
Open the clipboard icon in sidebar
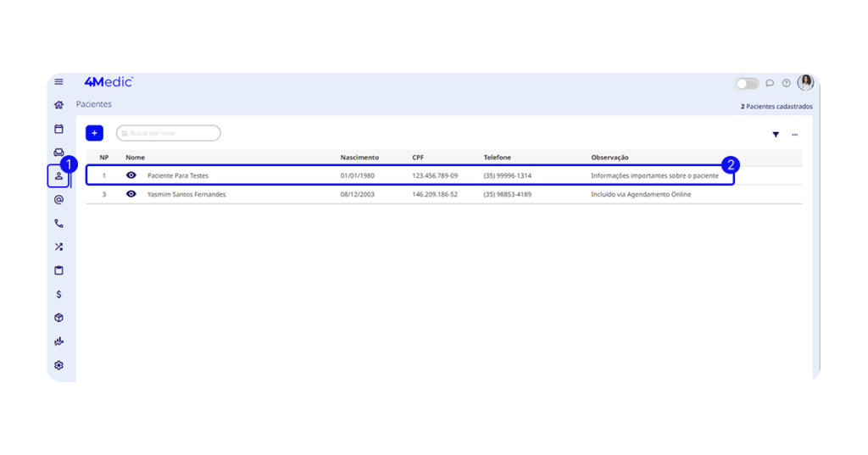58,271
